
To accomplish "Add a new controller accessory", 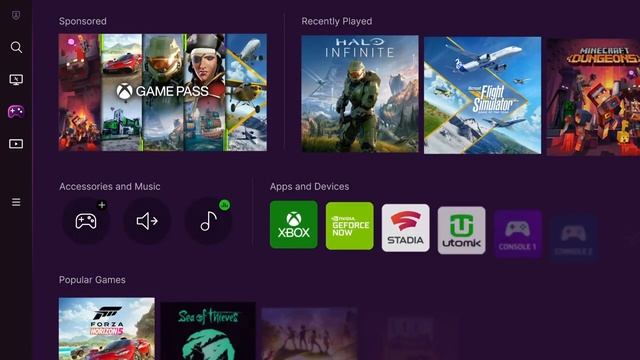I will click(86, 221).
